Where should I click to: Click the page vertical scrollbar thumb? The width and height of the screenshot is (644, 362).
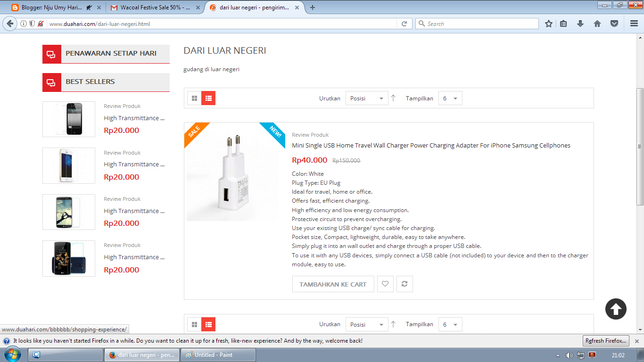pos(640,146)
